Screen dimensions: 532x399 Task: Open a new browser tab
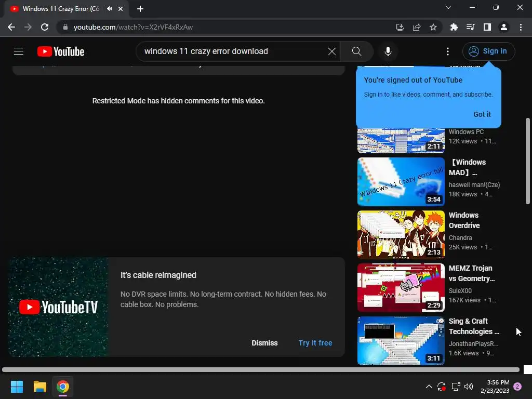pyautogui.click(x=140, y=9)
